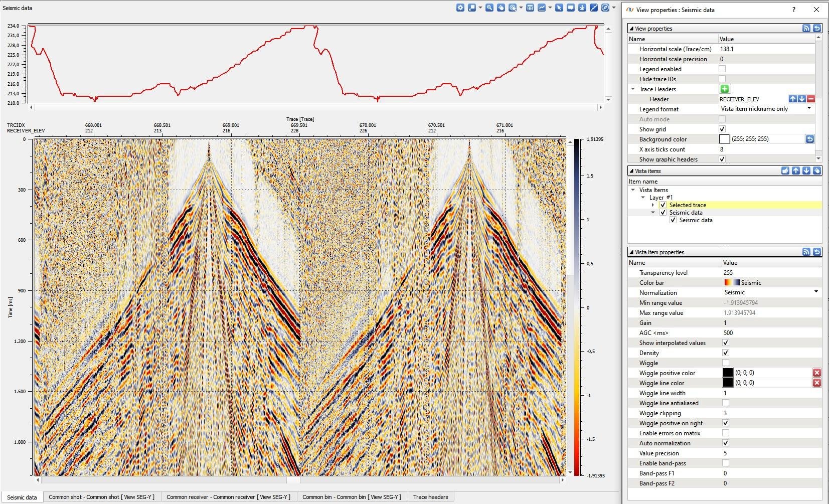Collapse the Trace Headers tree row
This screenshot has height=504, width=829.
coord(633,89)
